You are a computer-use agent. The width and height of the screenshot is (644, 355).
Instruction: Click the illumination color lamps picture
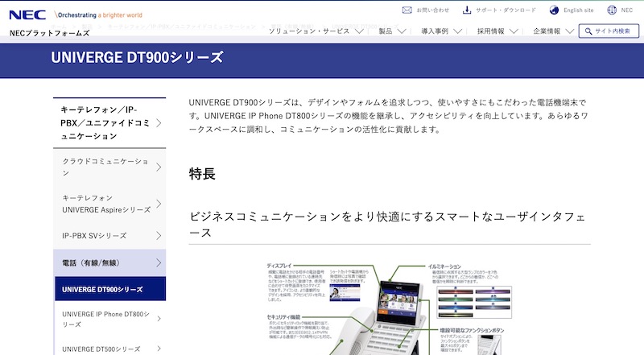click(x=474, y=303)
